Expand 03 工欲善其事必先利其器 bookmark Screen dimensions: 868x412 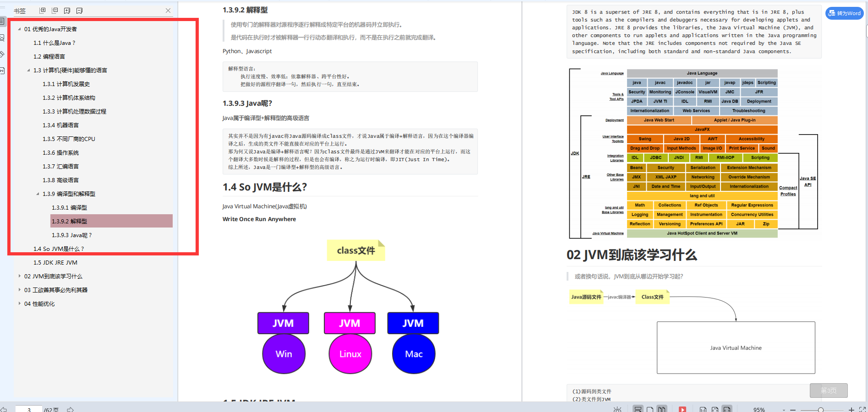pos(19,290)
